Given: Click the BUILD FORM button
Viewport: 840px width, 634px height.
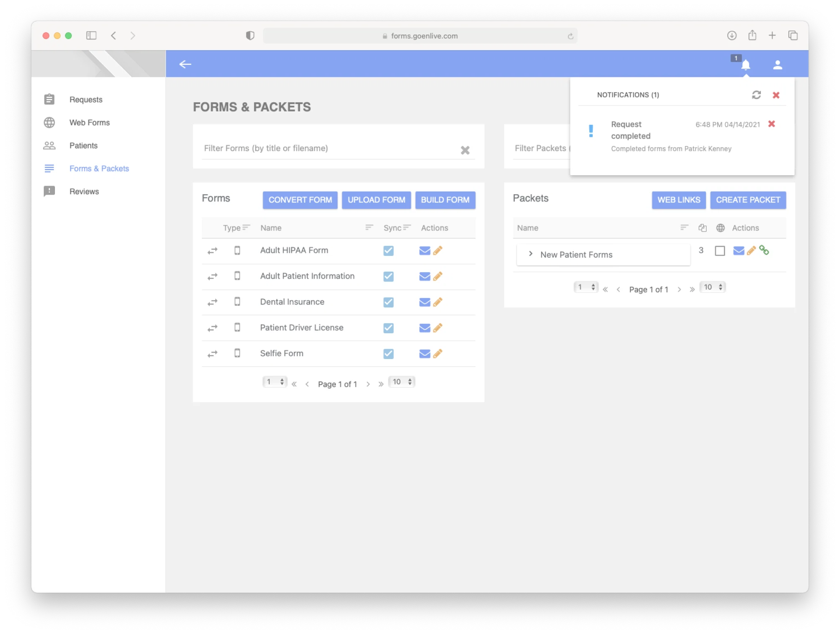Looking at the screenshot, I should 445,200.
